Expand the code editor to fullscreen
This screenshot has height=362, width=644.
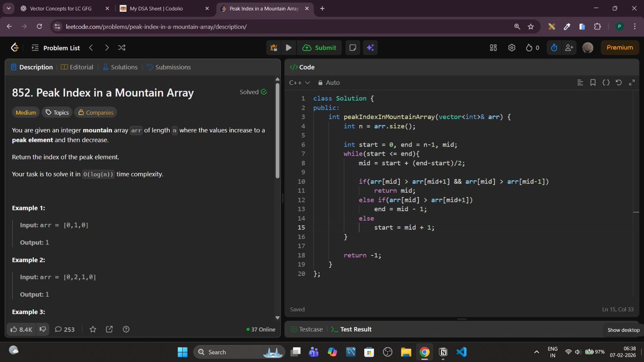(x=632, y=83)
